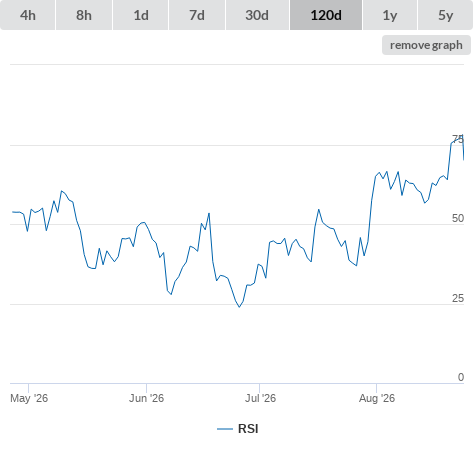Switch to the 1y range tab

pyautogui.click(x=390, y=15)
